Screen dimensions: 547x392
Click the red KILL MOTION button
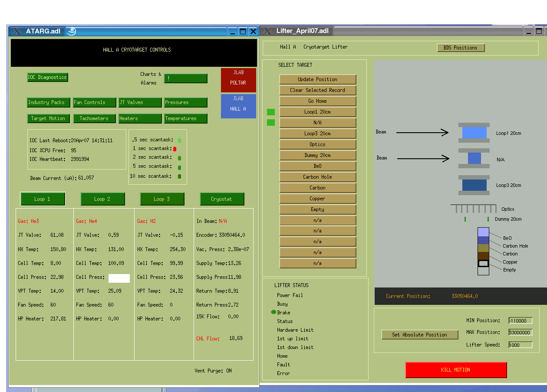tap(456, 370)
